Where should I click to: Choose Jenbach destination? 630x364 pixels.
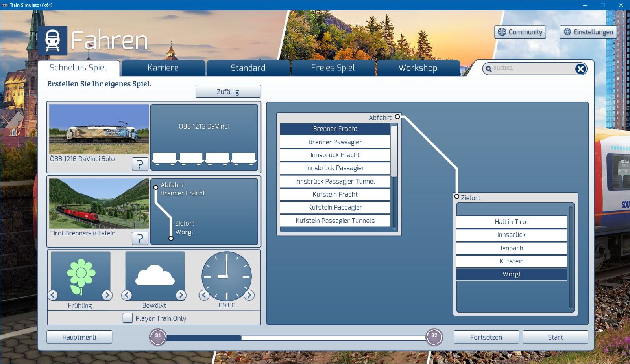512,248
